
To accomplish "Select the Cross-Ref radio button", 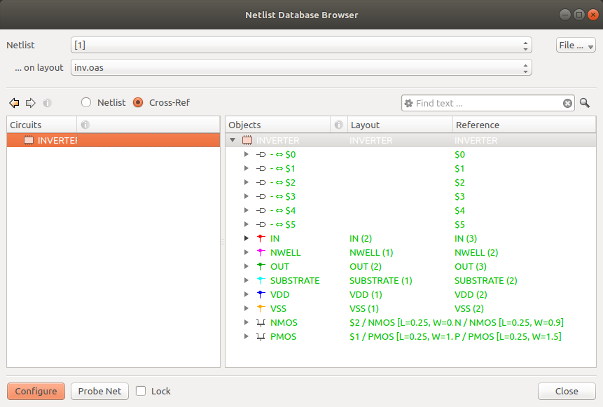I will coord(139,103).
